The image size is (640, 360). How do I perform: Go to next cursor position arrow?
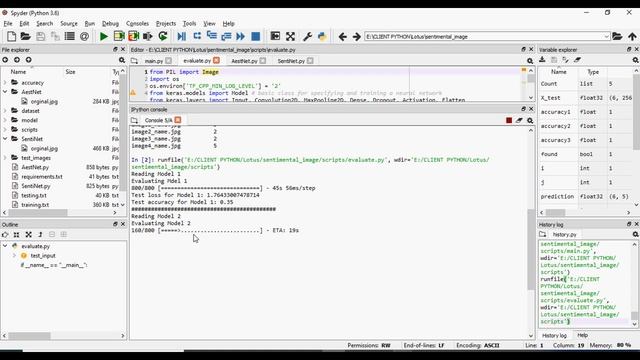tap(356, 37)
